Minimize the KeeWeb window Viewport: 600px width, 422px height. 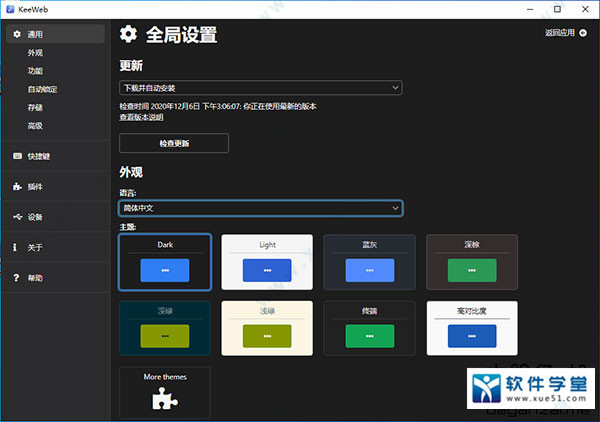(530, 9)
